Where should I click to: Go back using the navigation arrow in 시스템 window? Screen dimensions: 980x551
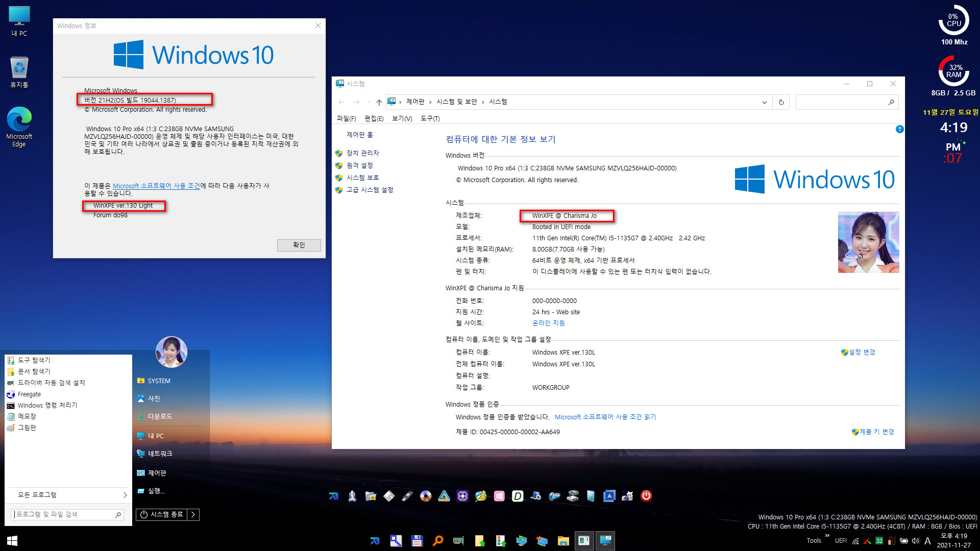tap(341, 102)
